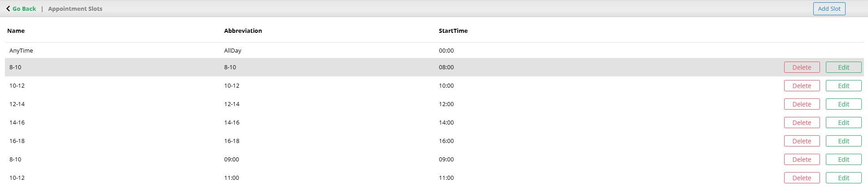Edit the 8-10 slot starting at 08:00
Viewport: 868px width, 187px height.
(843, 67)
